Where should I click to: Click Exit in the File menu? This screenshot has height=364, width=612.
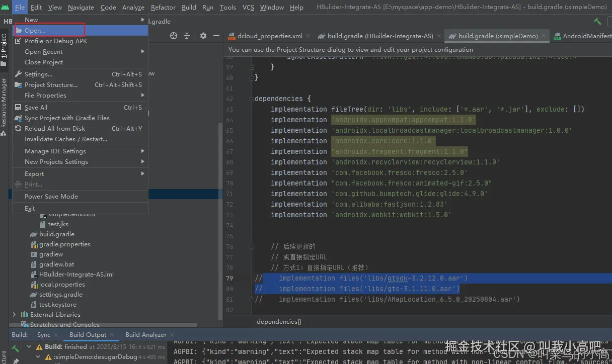(81, 208)
